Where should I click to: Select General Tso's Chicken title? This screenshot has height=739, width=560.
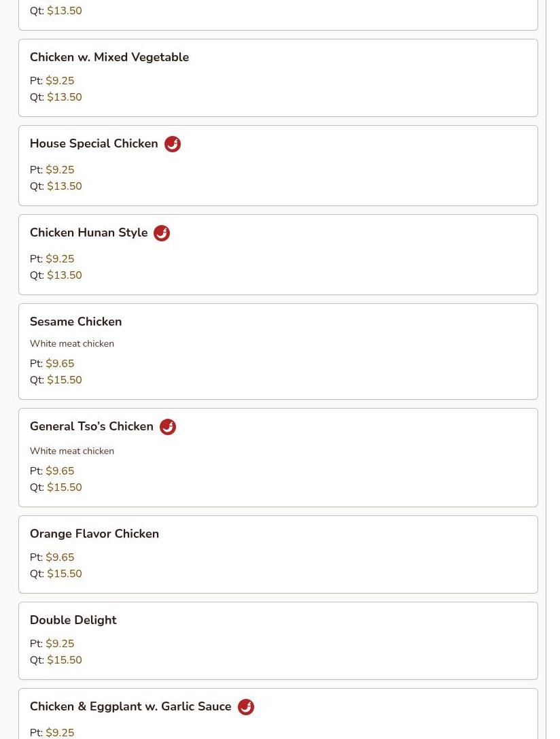[x=92, y=426]
